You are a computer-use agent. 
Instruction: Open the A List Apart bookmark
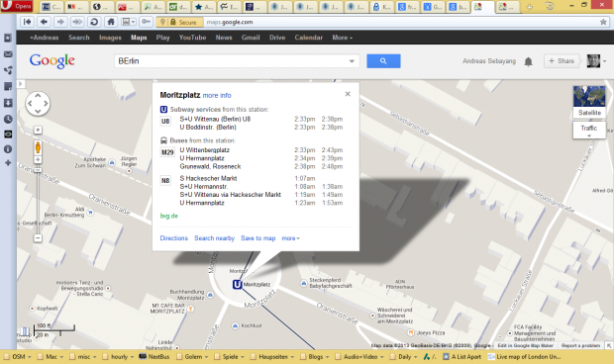[461, 356]
